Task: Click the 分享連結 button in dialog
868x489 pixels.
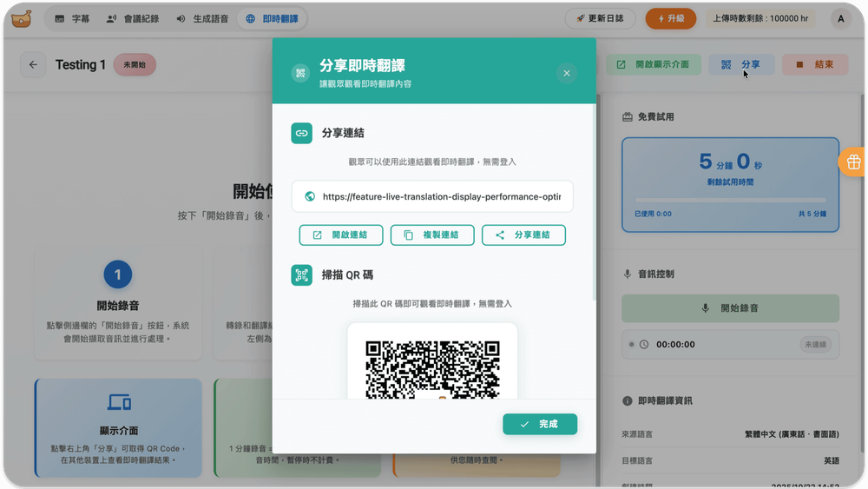Action: (x=523, y=235)
